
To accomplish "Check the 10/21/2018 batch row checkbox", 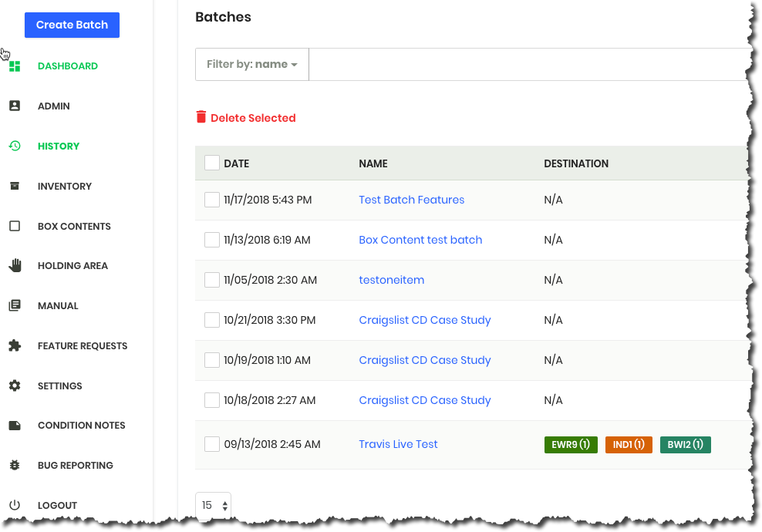I will [x=212, y=320].
